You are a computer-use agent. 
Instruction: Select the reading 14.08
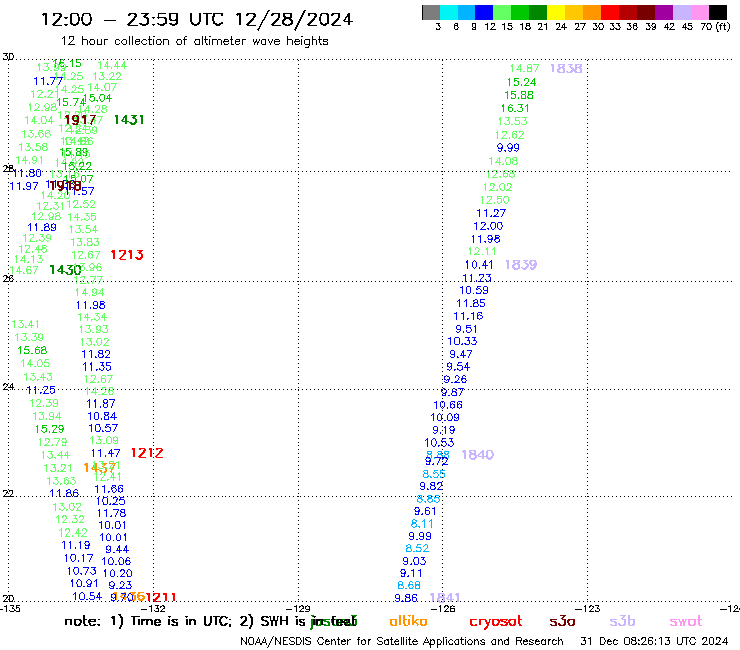503,161
